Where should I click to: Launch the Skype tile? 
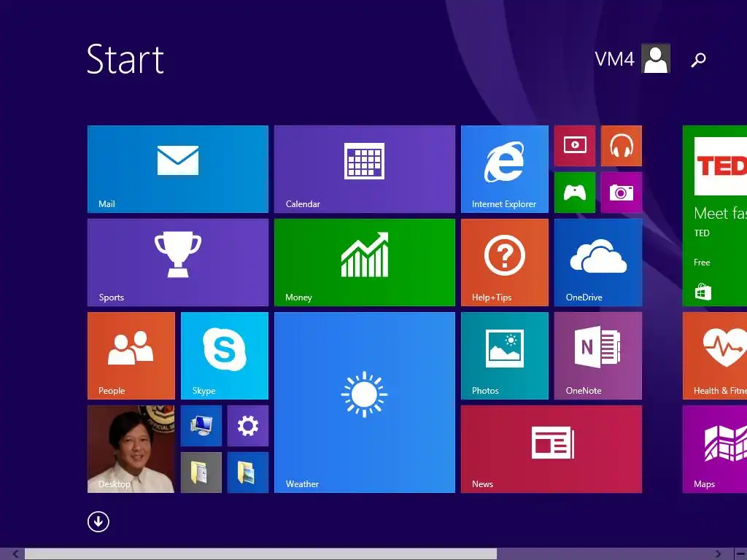click(x=225, y=356)
